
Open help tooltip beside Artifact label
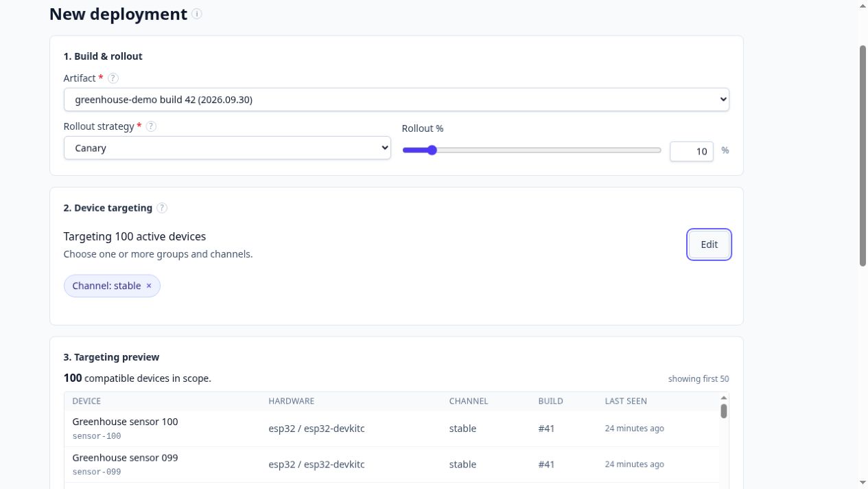point(113,78)
